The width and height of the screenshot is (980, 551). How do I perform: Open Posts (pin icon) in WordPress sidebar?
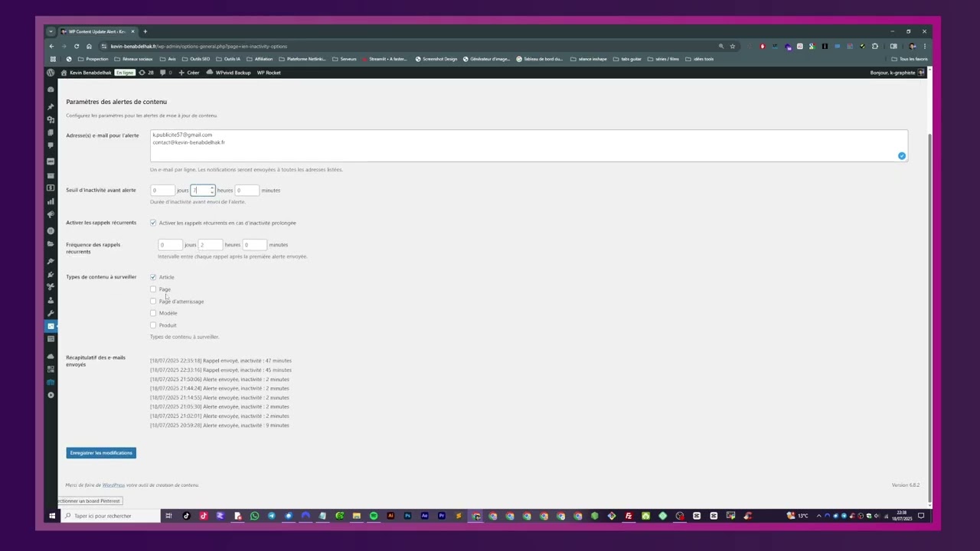51,107
